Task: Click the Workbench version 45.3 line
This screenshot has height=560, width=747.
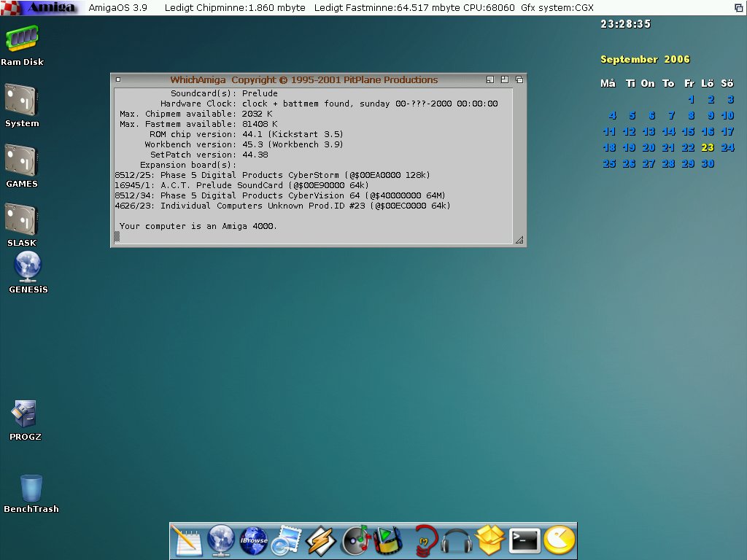Action: (244, 144)
